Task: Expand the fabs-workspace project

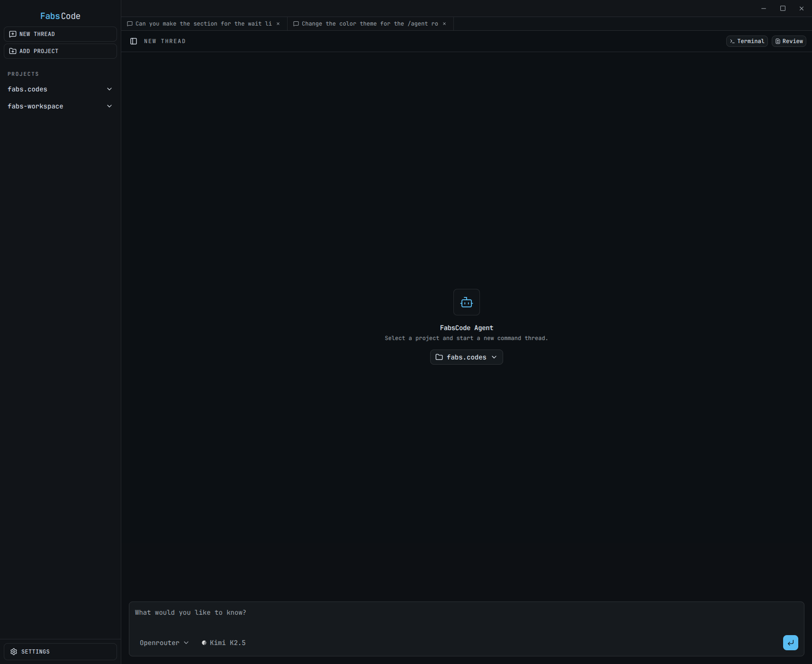Action: click(109, 106)
